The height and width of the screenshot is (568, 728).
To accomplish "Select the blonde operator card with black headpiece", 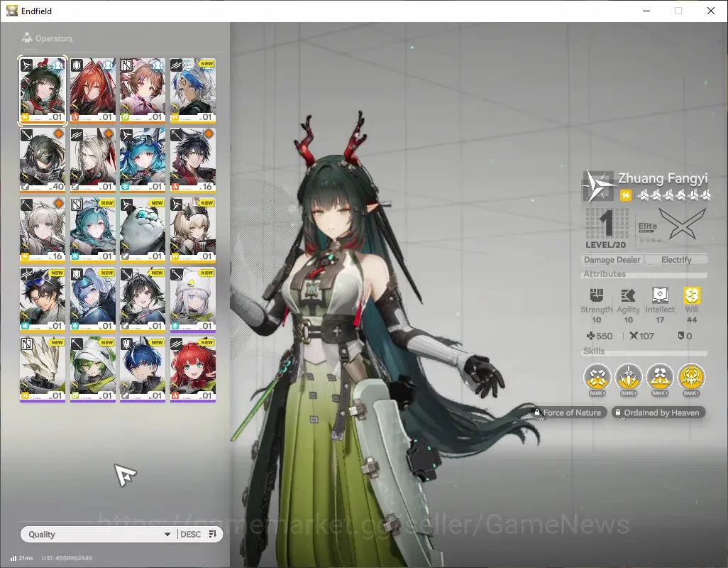I will pyautogui.click(x=193, y=230).
